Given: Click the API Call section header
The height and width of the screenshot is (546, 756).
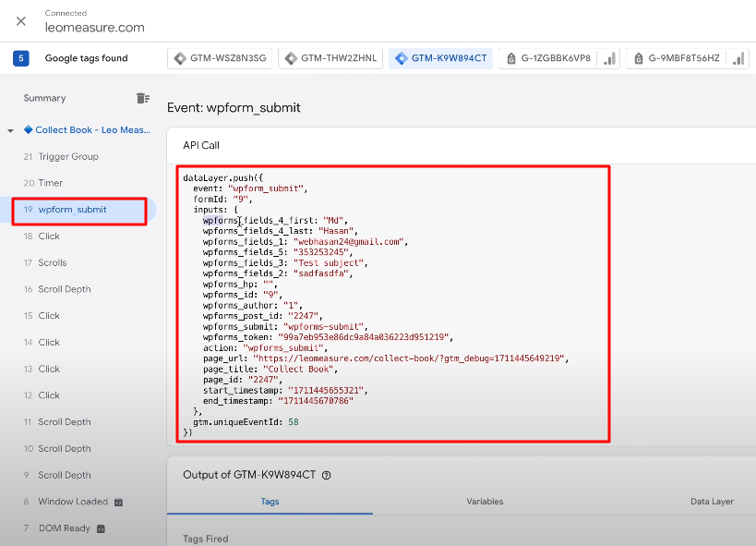Looking at the screenshot, I should coord(201,145).
